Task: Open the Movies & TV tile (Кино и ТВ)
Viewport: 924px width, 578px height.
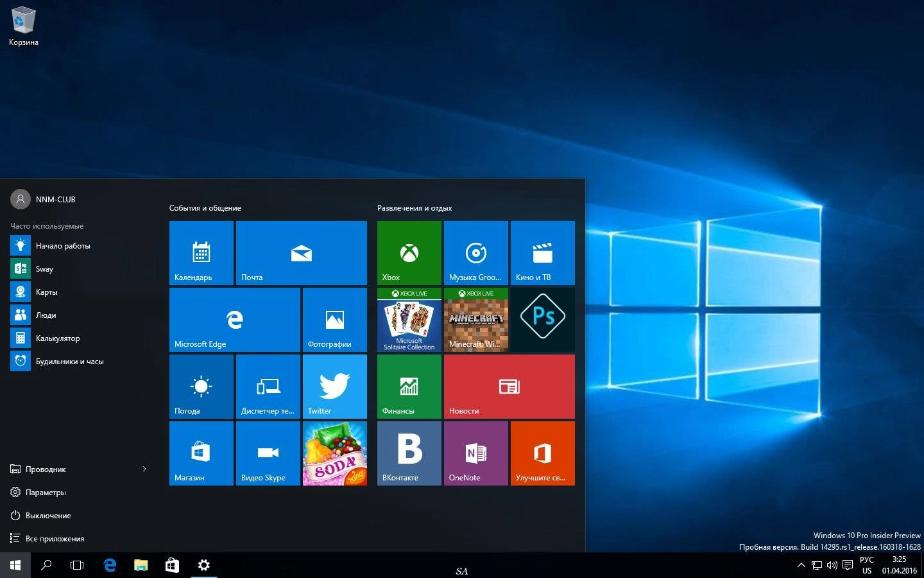Action: (x=543, y=253)
